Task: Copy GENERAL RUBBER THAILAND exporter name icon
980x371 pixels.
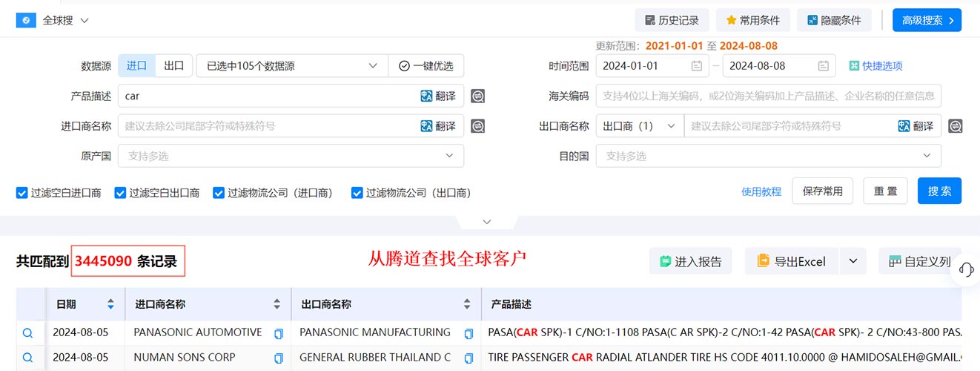Action: (x=469, y=358)
